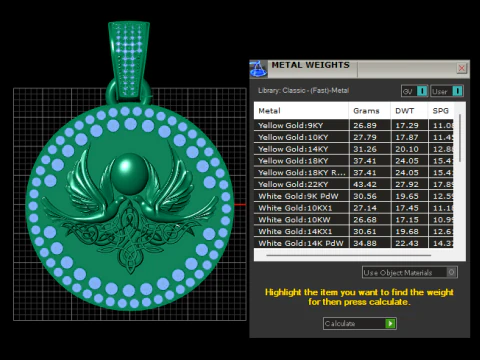Click the 22.43 DWT value
Image resolution: width=480 pixels, height=360 pixels.
[x=407, y=243]
